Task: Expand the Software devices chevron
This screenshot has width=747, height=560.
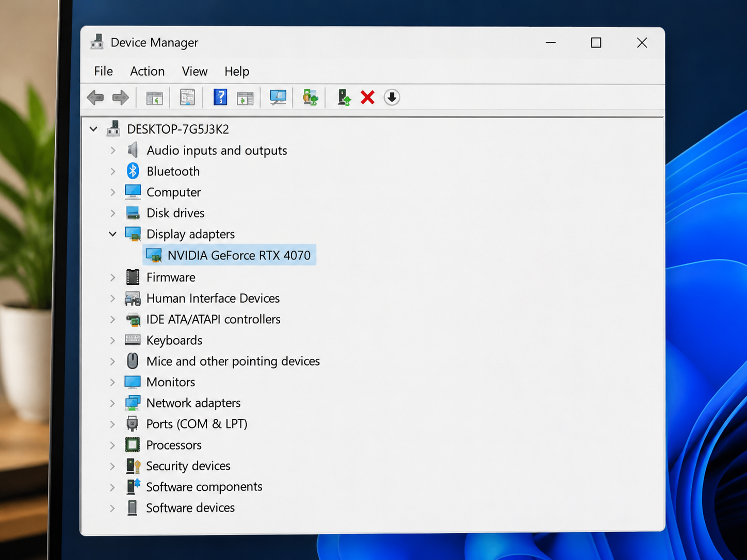Action: 113,508
